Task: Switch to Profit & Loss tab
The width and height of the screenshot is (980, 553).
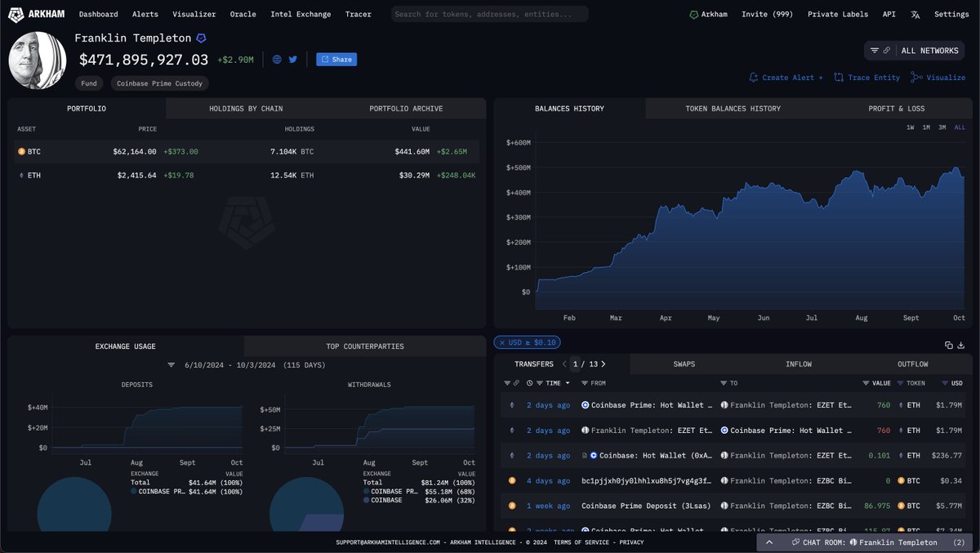Action: pos(897,108)
